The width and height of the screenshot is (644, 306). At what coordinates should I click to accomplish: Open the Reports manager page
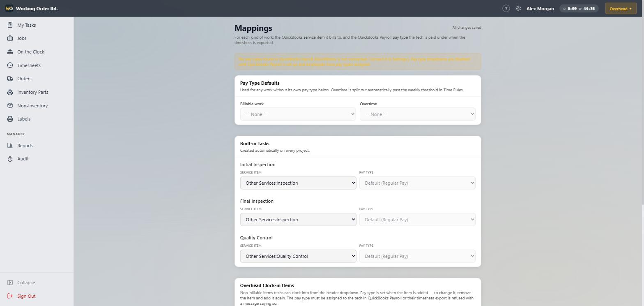click(25, 146)
